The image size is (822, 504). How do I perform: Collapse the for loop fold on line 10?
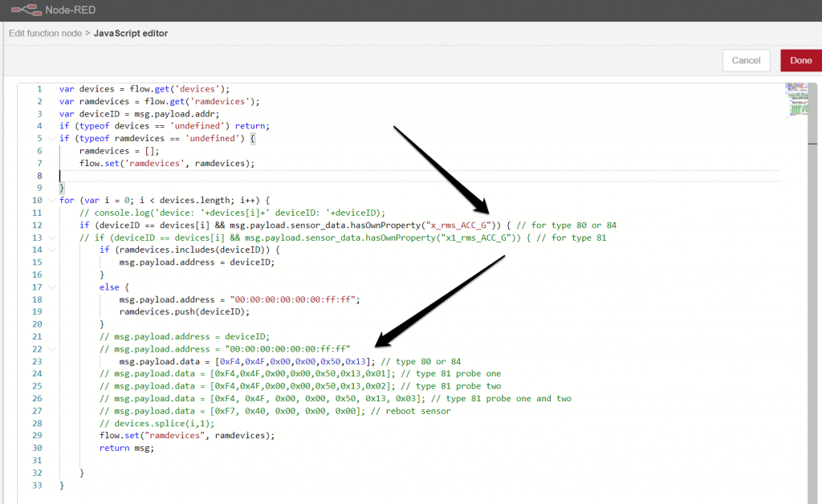pyautogui.click(x=51, y=201)
